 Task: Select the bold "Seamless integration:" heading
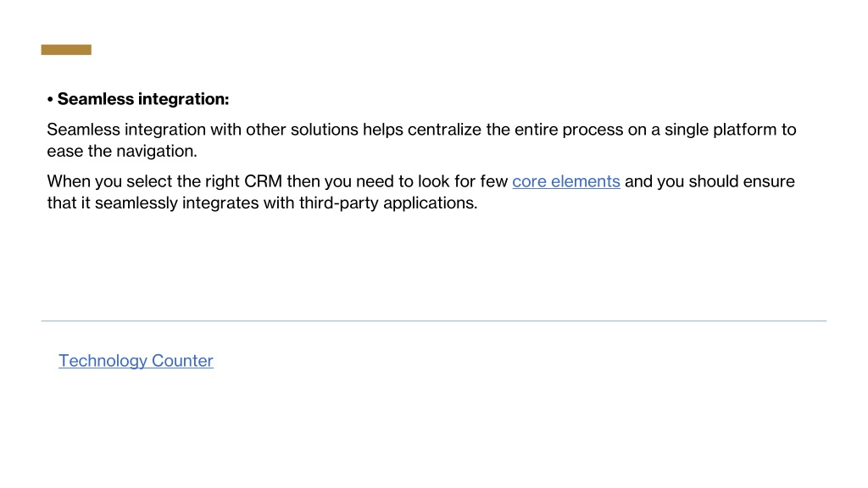pos(142,99)
